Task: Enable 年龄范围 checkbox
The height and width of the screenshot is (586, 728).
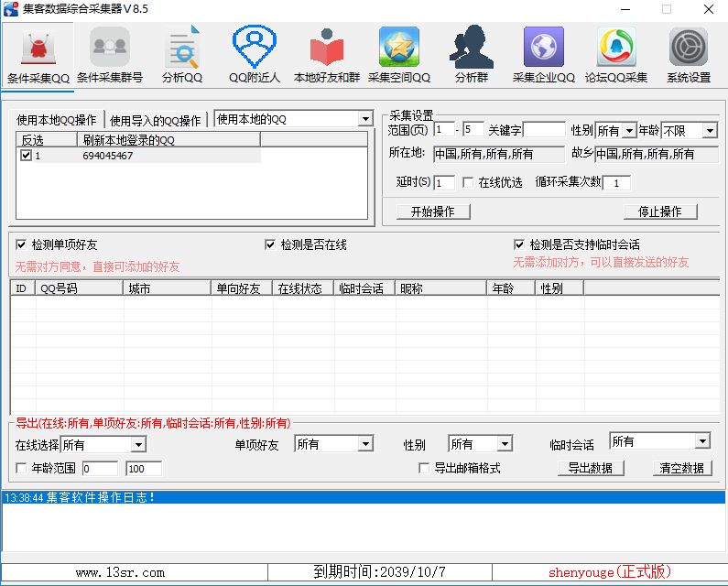Action: click(21, 468)
